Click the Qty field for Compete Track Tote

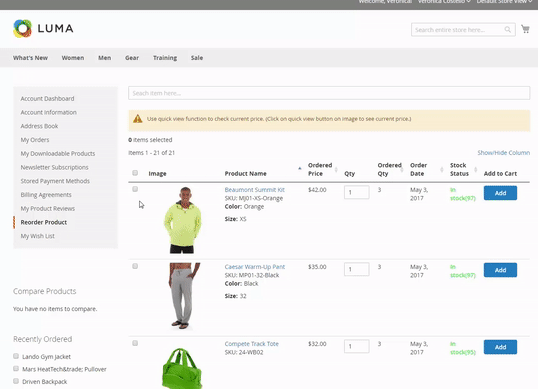356,346
